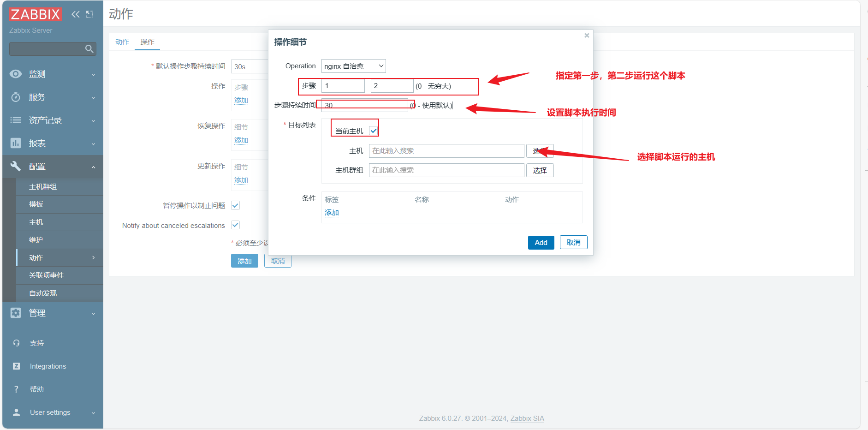868x430 pixels.
Task: Click the 步骤 start field containing 1
Action: point(343,86)
